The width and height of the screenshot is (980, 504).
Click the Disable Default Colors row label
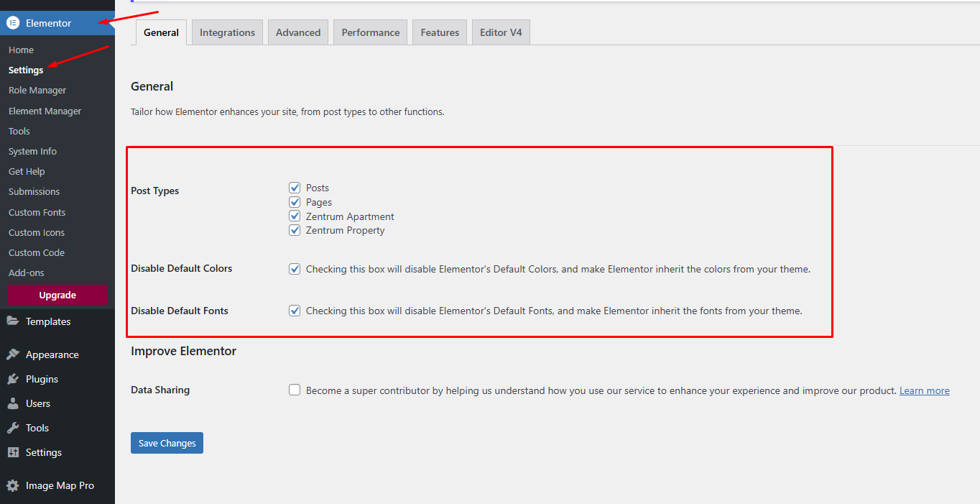(x=182, y=268)
